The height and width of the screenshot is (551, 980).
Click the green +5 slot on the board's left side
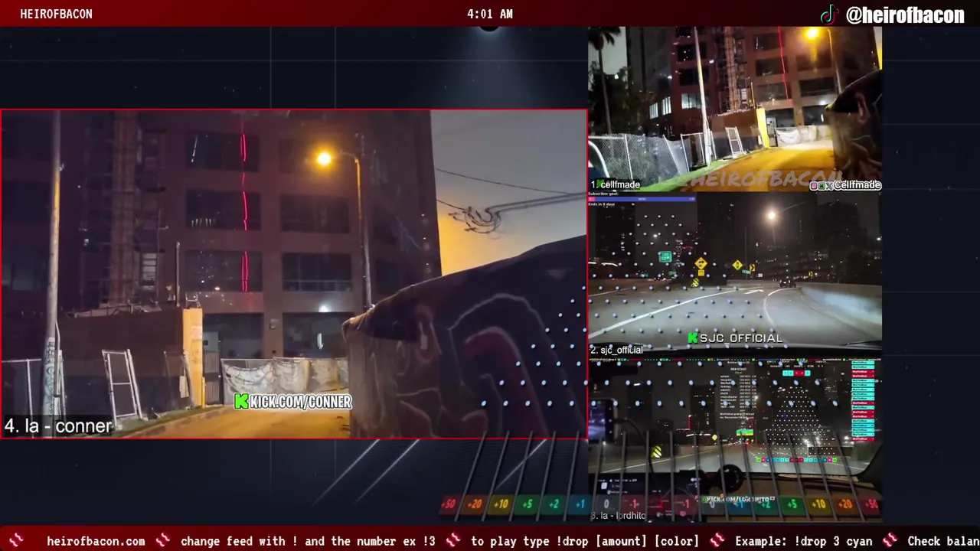tap(527, 504)
